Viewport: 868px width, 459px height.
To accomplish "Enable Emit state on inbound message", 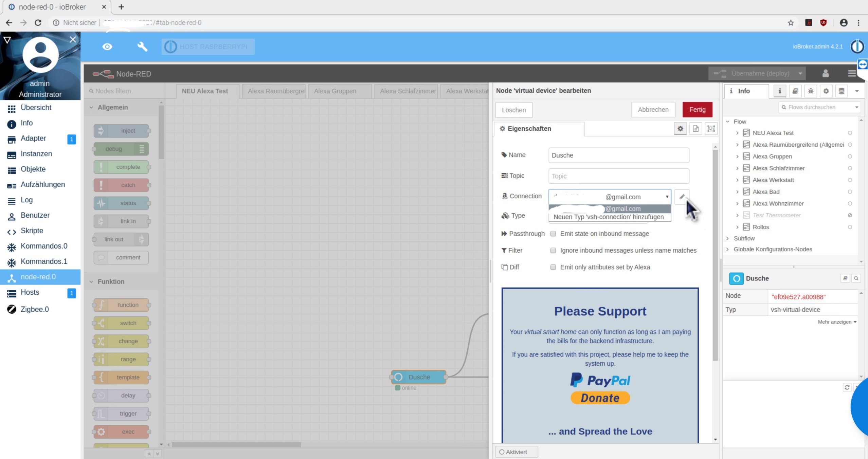I will [553, 234].
